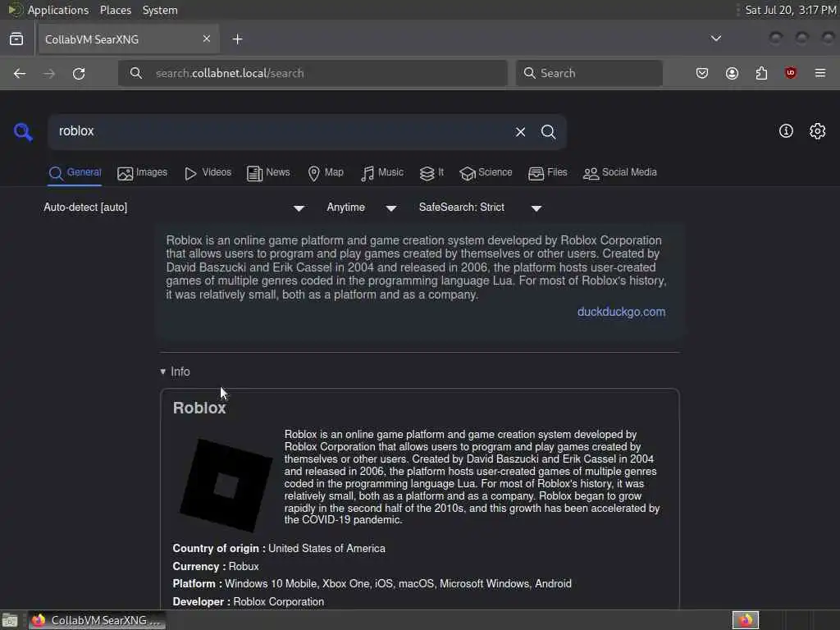Focus the URL address field

(x=313, y=73)
